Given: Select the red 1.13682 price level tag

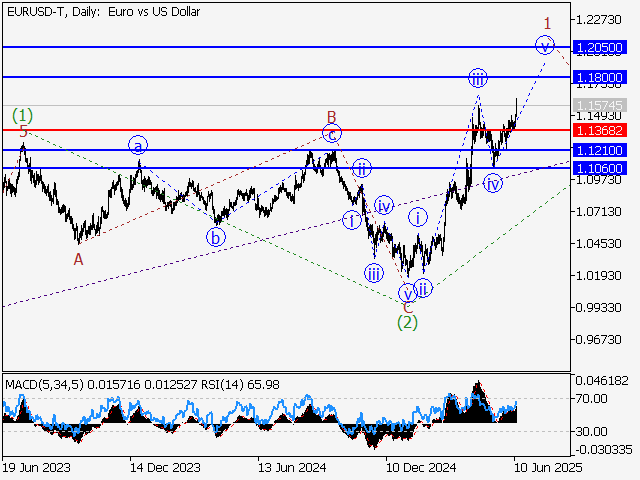Looking at the screenshot, I should (601, 130).
